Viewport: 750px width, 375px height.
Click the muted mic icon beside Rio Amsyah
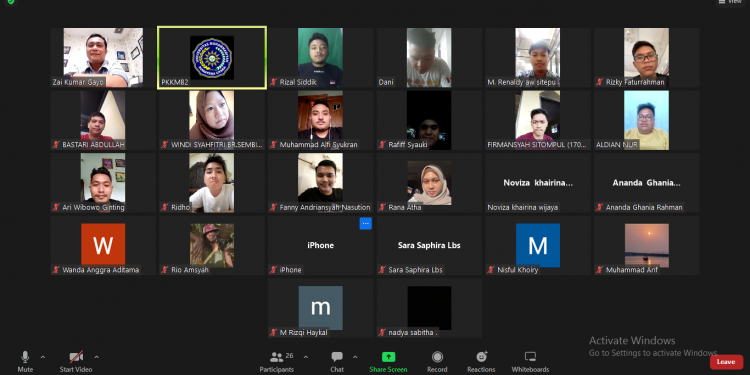pos(165,270)
